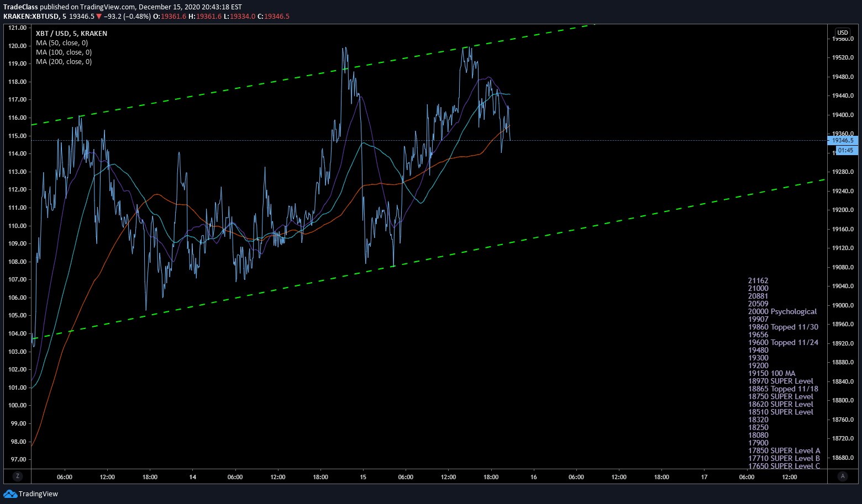Select the KRAKEN:XBTUSD, 5 symbol title
The image size is (862, 504).
[x=35, y=17]
